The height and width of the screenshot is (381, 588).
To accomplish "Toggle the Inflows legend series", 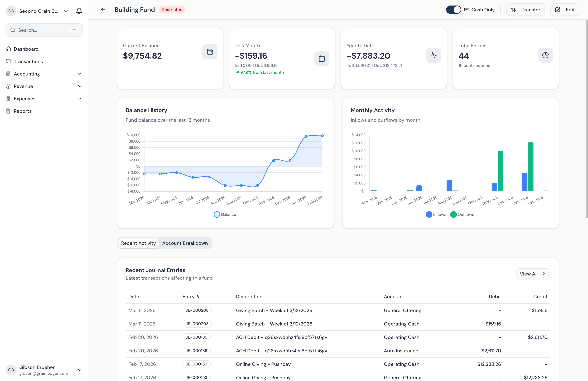I will 436,214.
